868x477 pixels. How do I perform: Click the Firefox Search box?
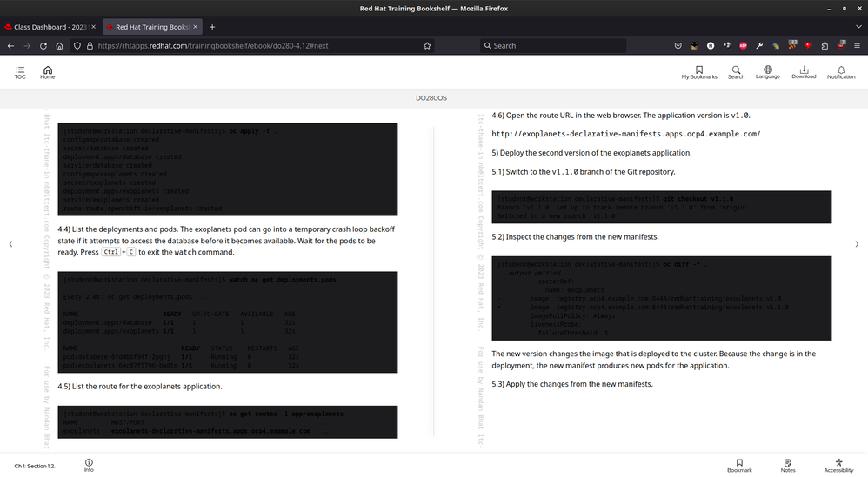553,46
